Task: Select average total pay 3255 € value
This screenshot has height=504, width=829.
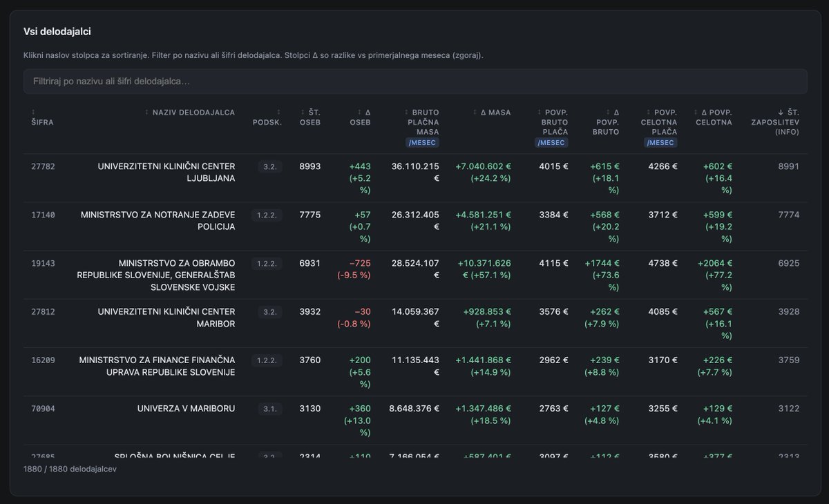Action: pyautogui.click(x=663, y=408)
